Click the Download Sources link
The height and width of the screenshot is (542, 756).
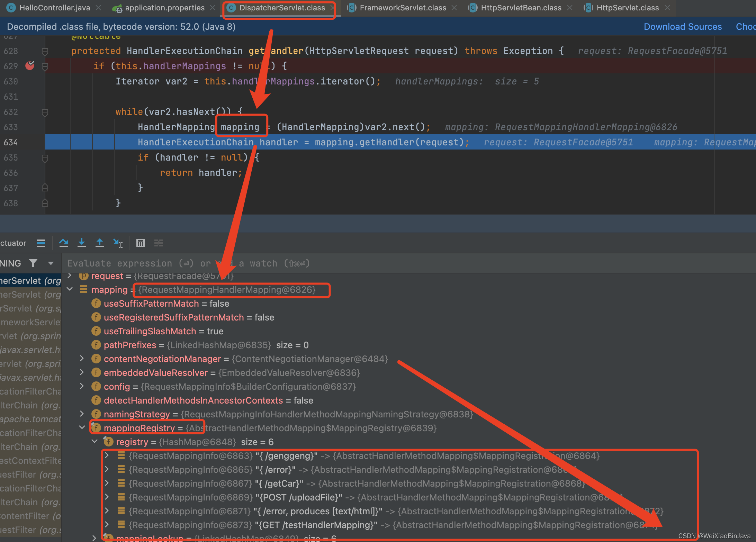click(x=682, y=27)
